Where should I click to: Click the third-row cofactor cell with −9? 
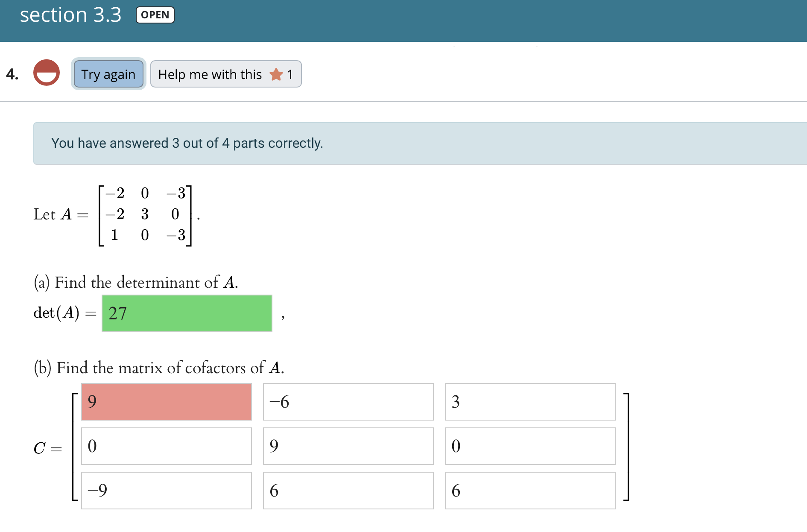pos(167,491)
